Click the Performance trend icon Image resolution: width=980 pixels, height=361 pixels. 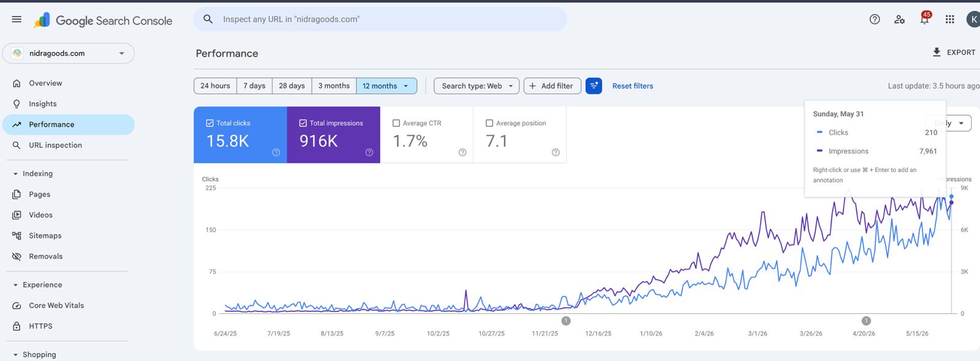17,125
